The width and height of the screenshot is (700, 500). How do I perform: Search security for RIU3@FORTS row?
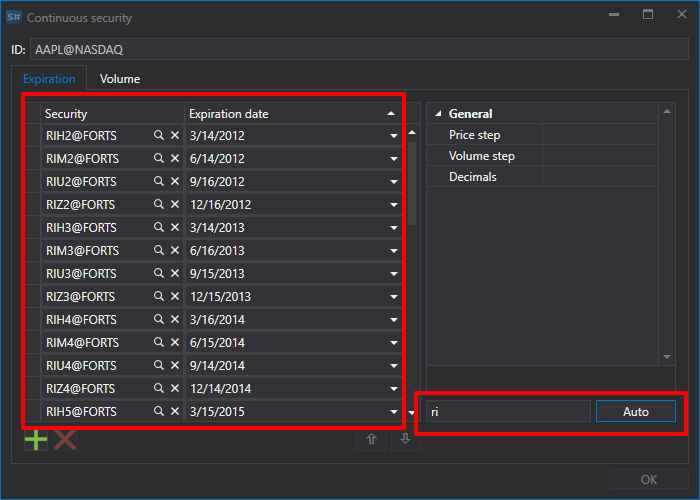[158, 273]
